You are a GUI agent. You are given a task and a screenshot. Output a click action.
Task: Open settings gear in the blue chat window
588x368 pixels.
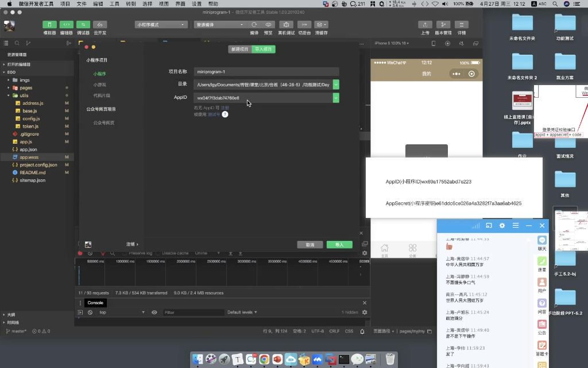(502, 225)
